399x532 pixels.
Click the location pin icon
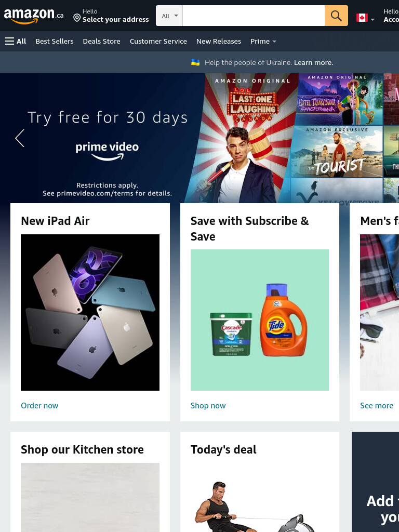(x=77, y=18)
